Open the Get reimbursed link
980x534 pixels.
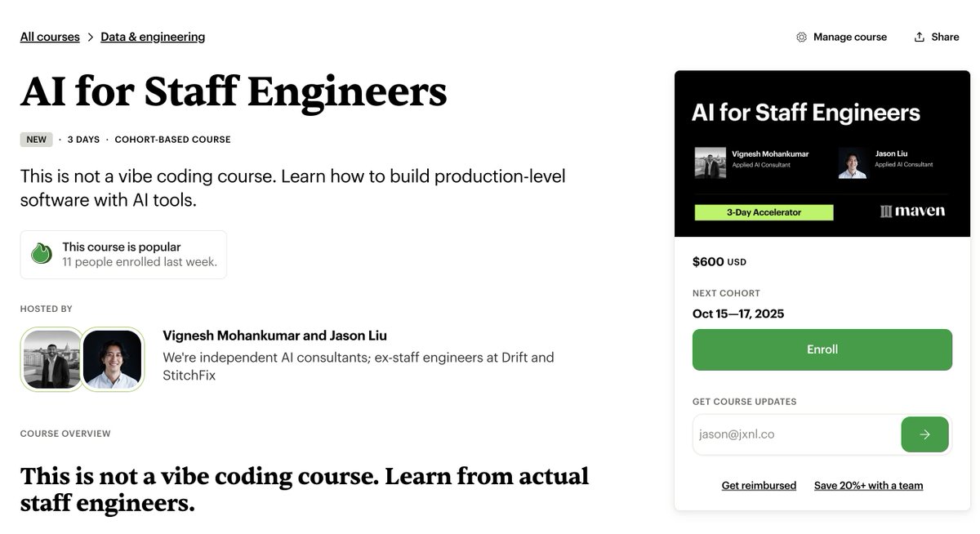point(759,486)
